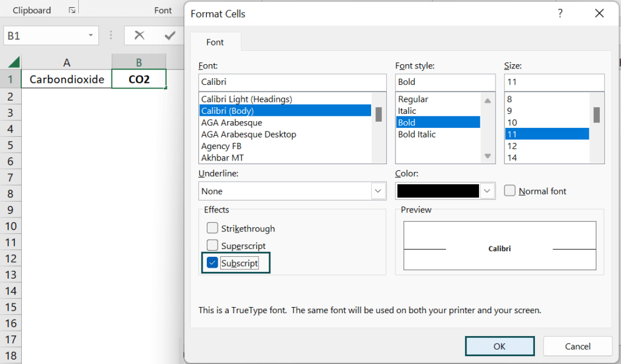Click the Font style list up arrow
This screenshot has height=364, width=621.
(x=488, y=101)
